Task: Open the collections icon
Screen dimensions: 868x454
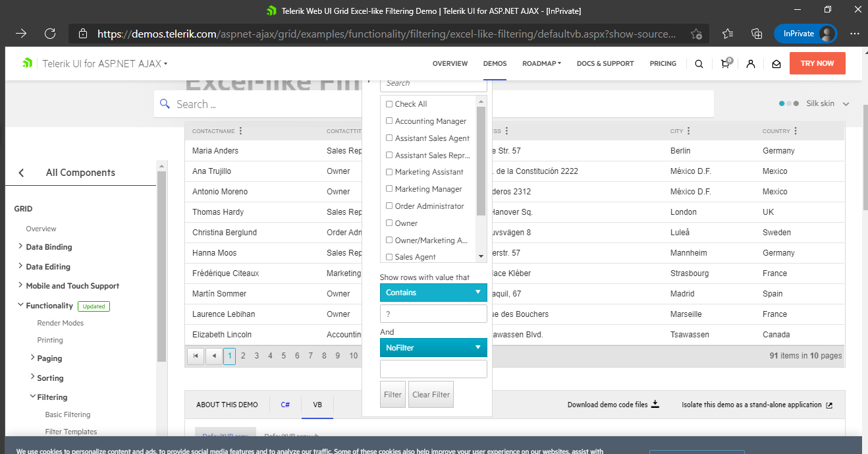Action: coord(757,34)
